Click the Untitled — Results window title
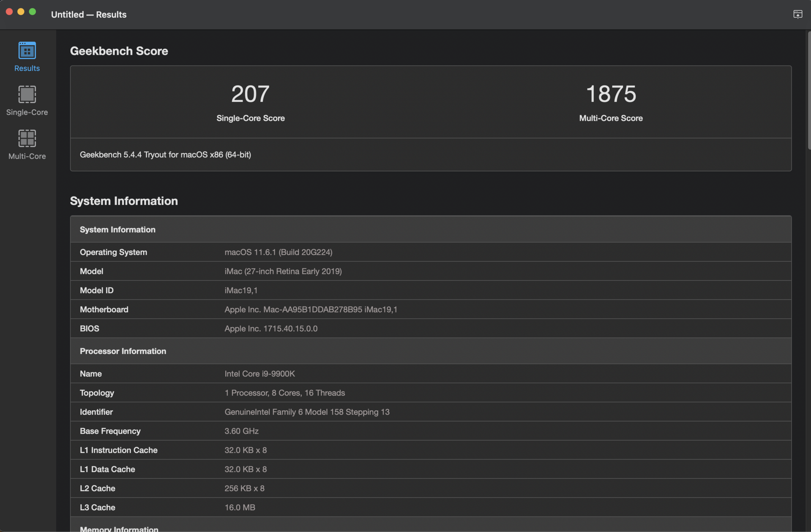 click(x=89, y=14)
